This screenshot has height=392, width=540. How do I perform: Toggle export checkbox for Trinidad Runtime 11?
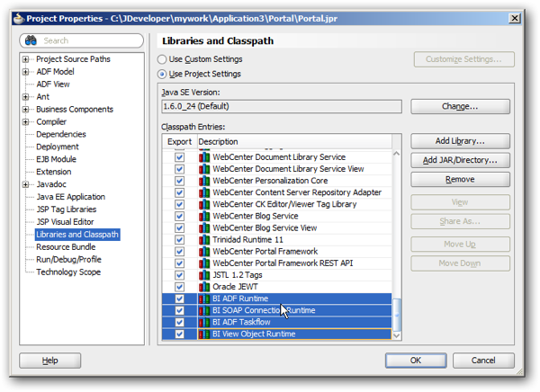[x=179, y=239]
